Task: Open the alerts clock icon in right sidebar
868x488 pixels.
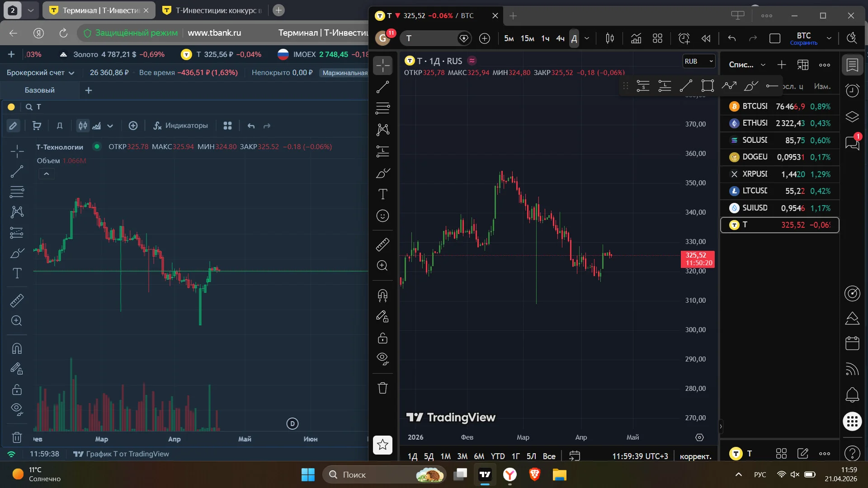Action: (852, 90)
